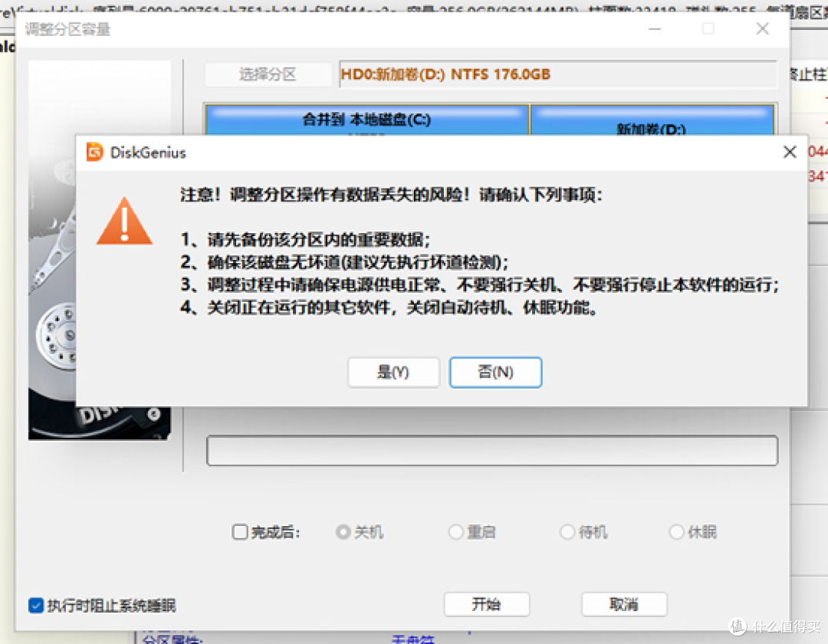
Task: Confirm the warning with 是(Y)
Action: (x=393, y=372)
